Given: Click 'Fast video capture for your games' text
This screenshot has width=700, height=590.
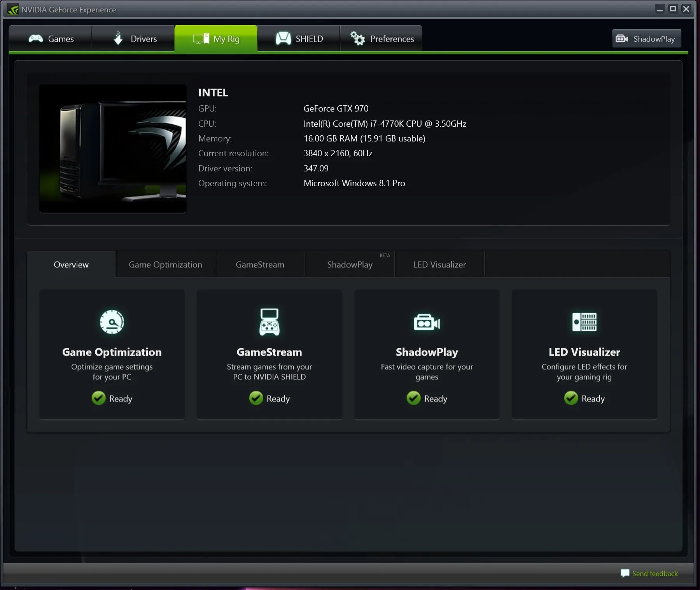Looking at the screenshot, I should pos(427,372).
